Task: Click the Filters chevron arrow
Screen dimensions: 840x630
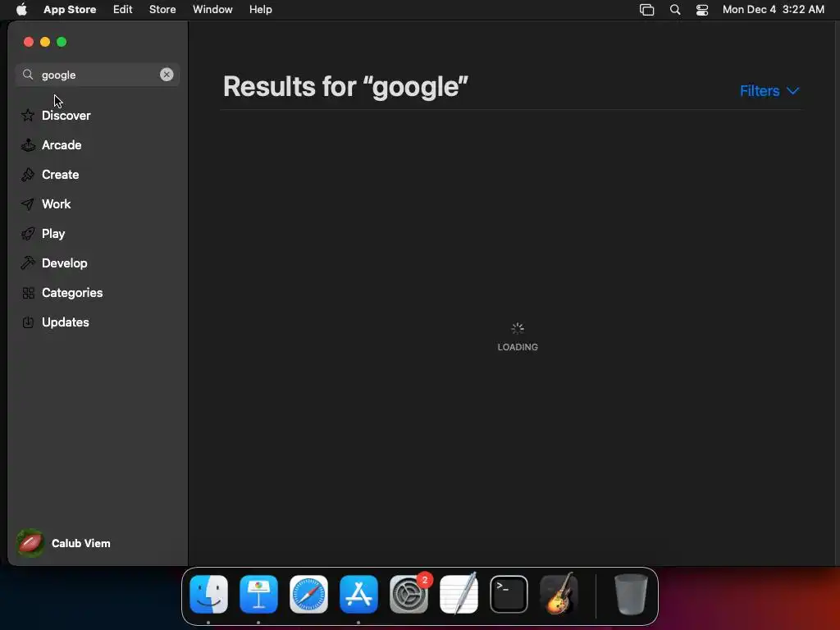Action: (x=793, y=91)
